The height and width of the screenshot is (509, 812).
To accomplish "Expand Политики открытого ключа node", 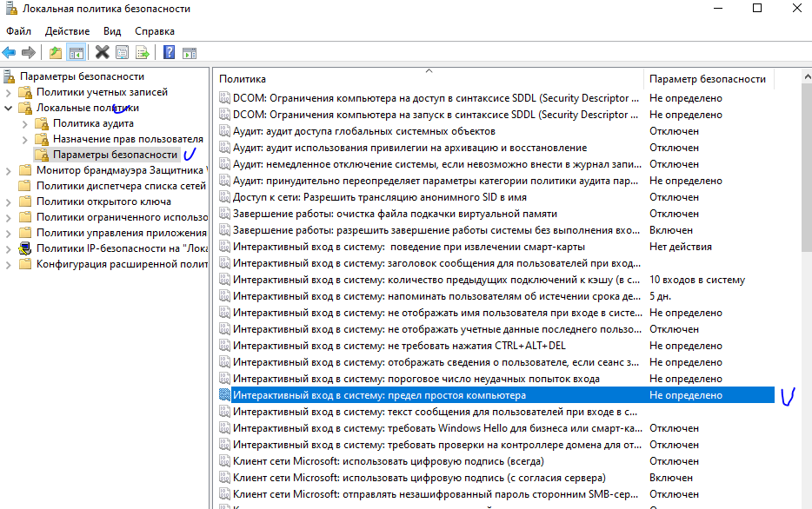I will [x=9, y=202].
